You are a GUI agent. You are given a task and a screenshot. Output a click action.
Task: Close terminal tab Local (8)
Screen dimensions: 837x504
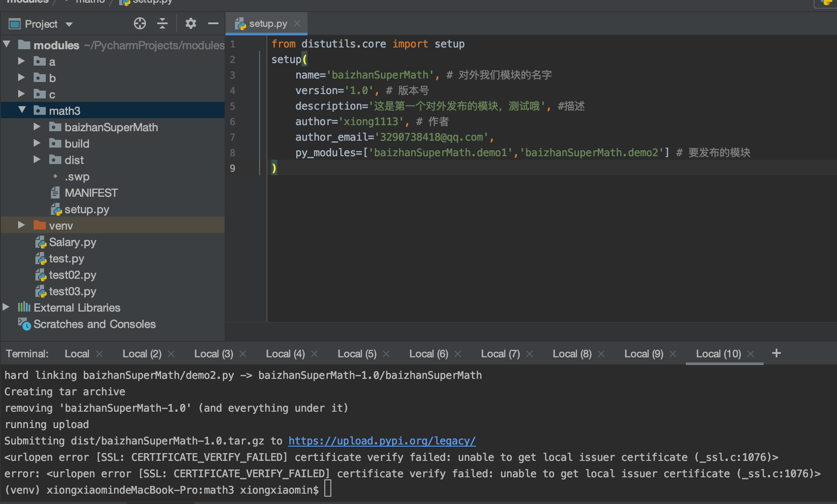pos(601,354)
